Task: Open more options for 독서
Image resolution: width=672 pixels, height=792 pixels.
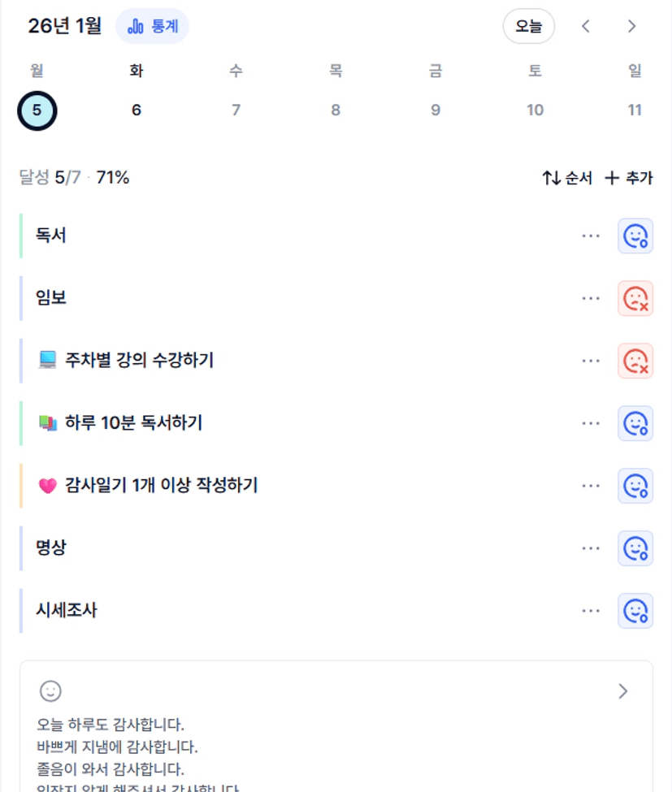Action: click(591, 236)
